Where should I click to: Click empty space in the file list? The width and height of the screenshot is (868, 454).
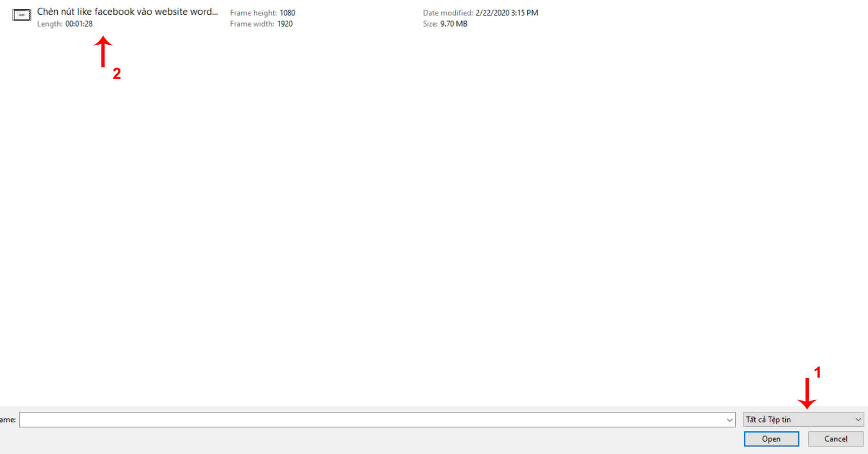[x=412, y=206]
